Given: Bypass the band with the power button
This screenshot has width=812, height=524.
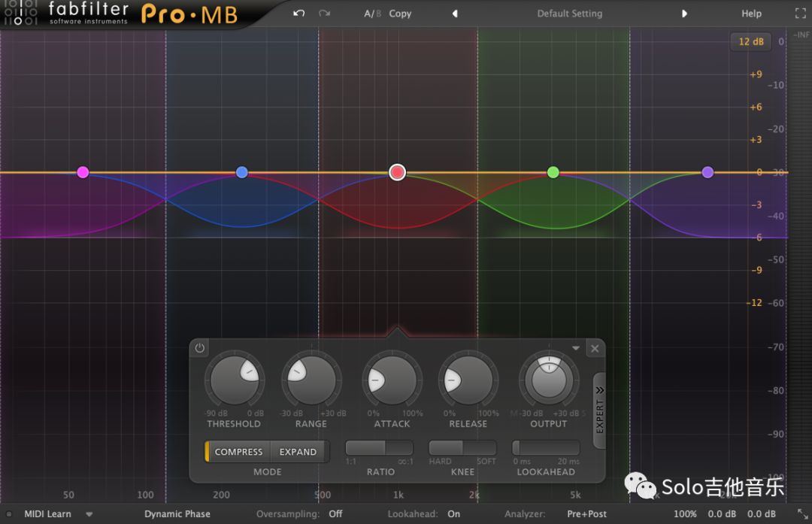Looking at the screenshot, I should click(199, 349).
